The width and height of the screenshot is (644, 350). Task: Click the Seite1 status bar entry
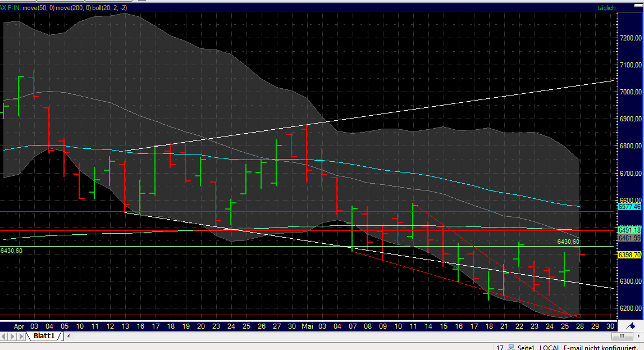point(526,347)
